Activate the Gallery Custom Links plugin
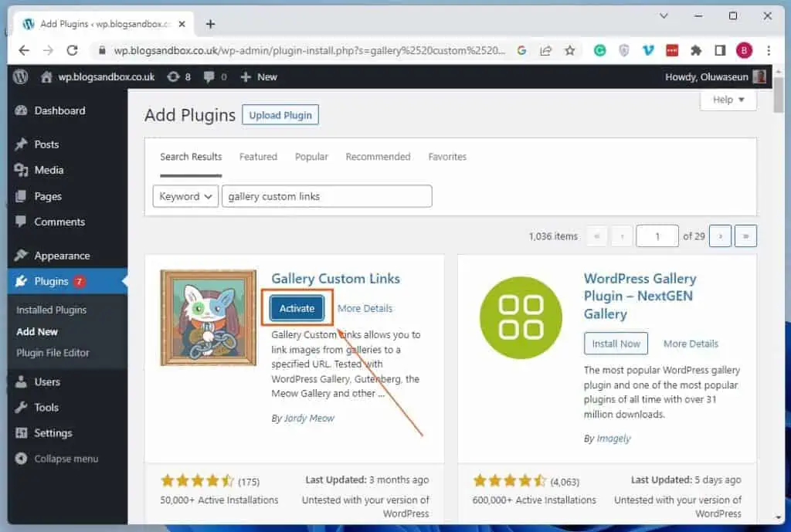791x532 pixels. coord(296,307)
